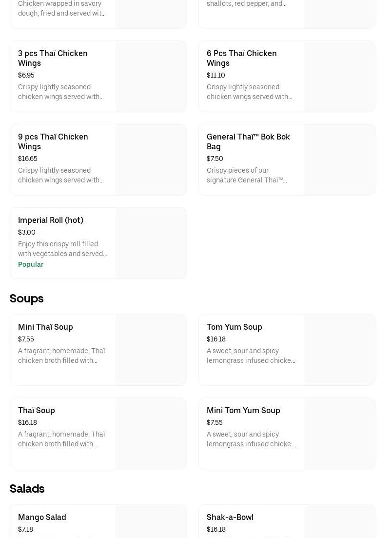Choose the Mini Tom Yum Soup title

243,410
